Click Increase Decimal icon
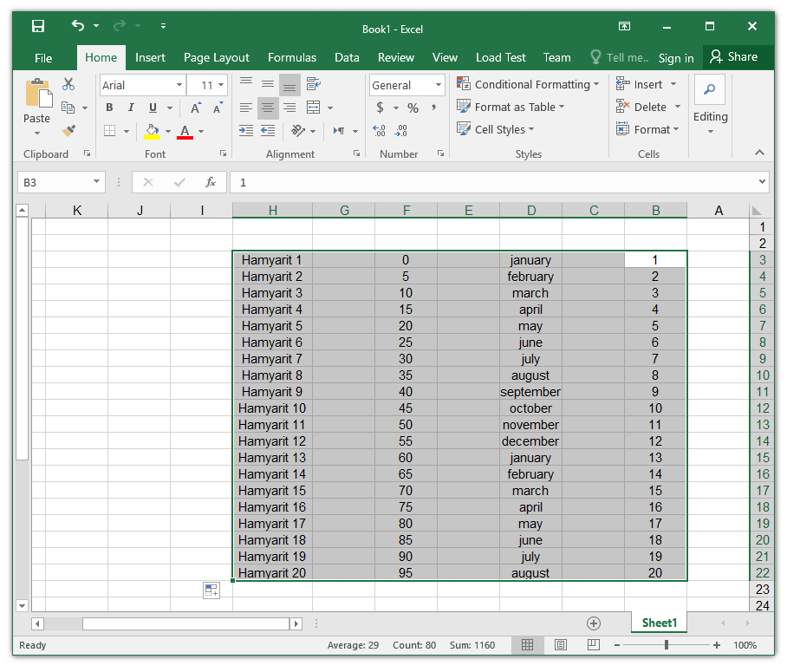Image resolution: width=787 pixels, height=672 pixels. coord(379,131)
